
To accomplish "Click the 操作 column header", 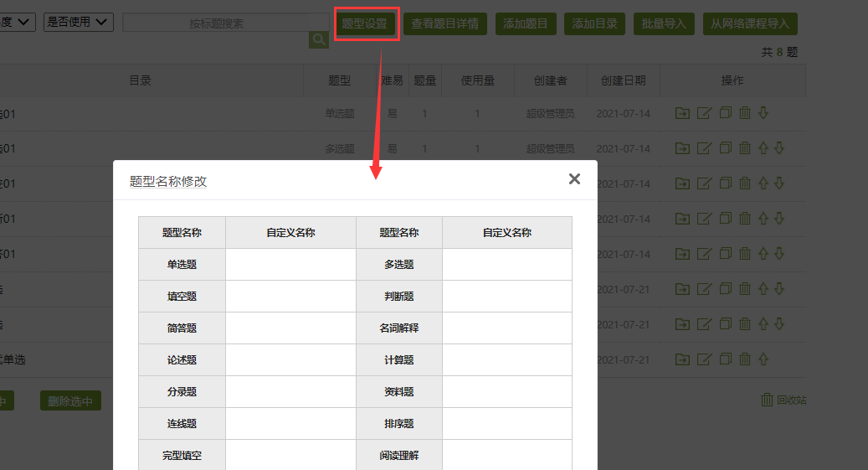I will [x=732, y=81].
